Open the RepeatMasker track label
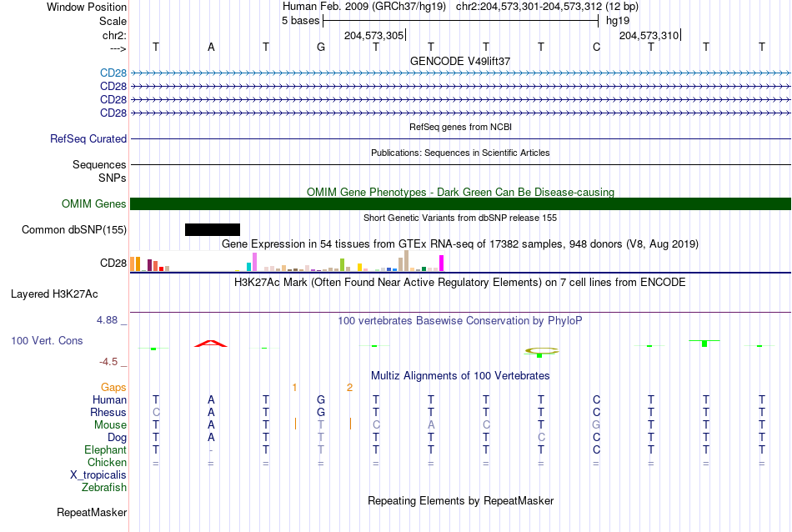Image resolution: width=792 pixels, height=532 pixels. 92,513
